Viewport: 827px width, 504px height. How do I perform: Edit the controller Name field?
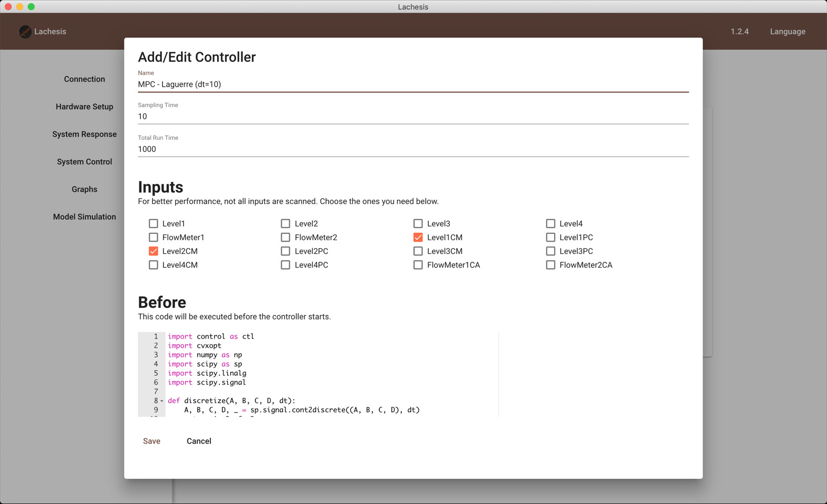[413, 84]
